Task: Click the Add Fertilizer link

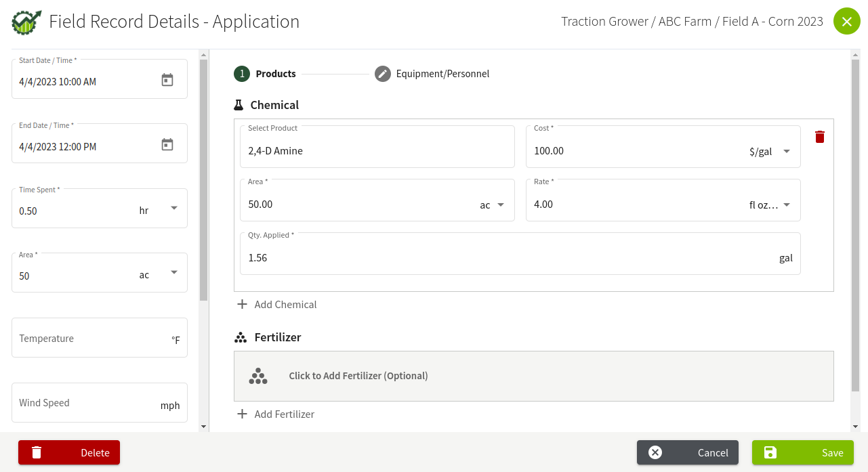Action: click(276, 414)
